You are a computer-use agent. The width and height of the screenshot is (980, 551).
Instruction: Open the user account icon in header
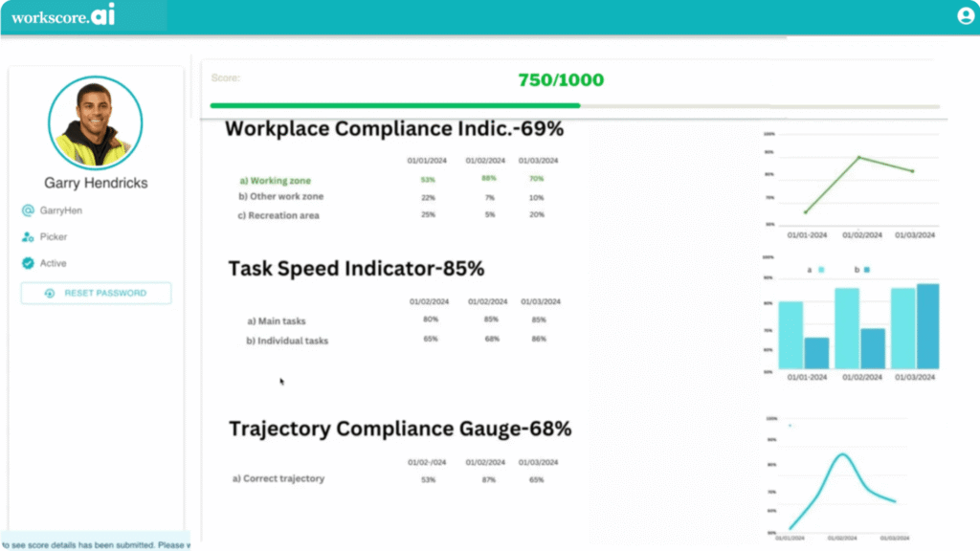tap(965, 16)
